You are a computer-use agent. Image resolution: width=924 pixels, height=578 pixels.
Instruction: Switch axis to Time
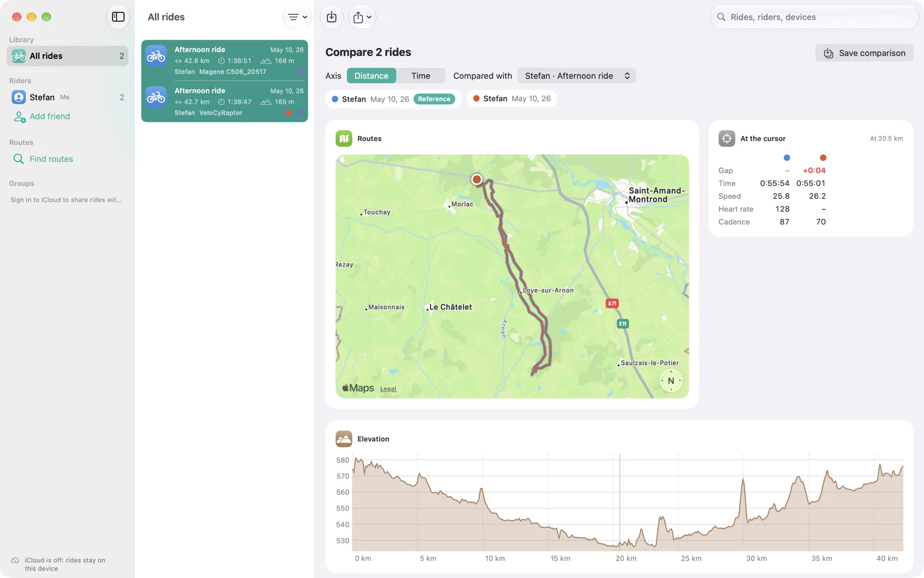(420, 76)
